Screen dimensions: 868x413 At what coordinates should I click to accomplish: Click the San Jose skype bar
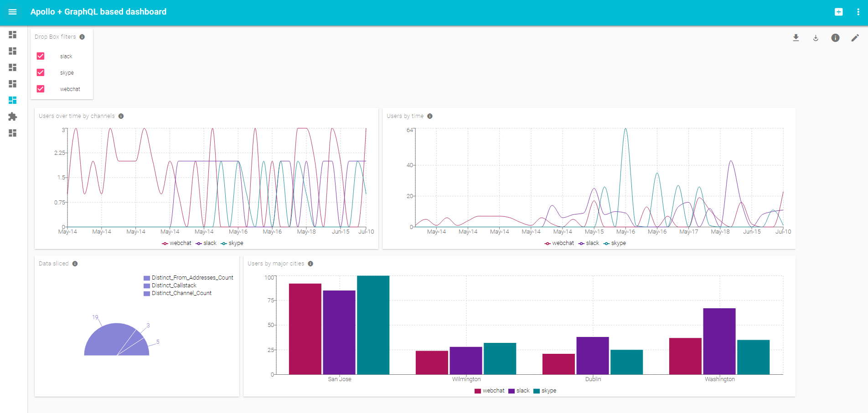(x=373, y=325)
